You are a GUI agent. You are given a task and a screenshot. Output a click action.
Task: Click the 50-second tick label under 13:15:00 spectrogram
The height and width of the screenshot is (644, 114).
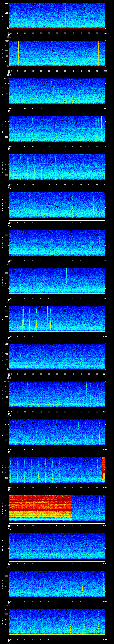click(x=89, y=563)
